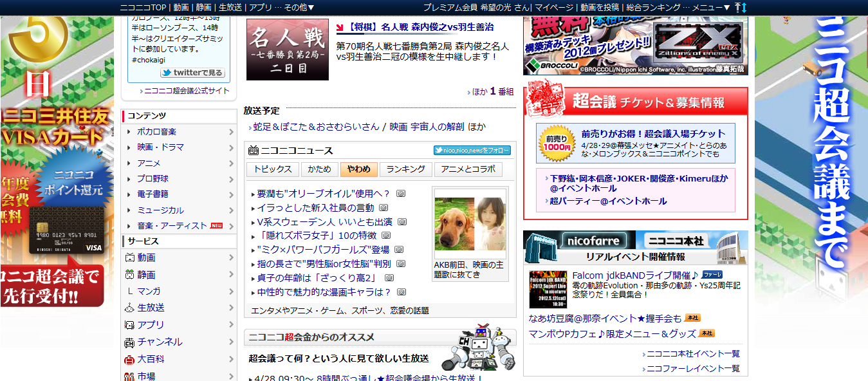Click camera icon beside 隠れズボラ女子 headline
This screenshot has width=868, height=381.
387,236
